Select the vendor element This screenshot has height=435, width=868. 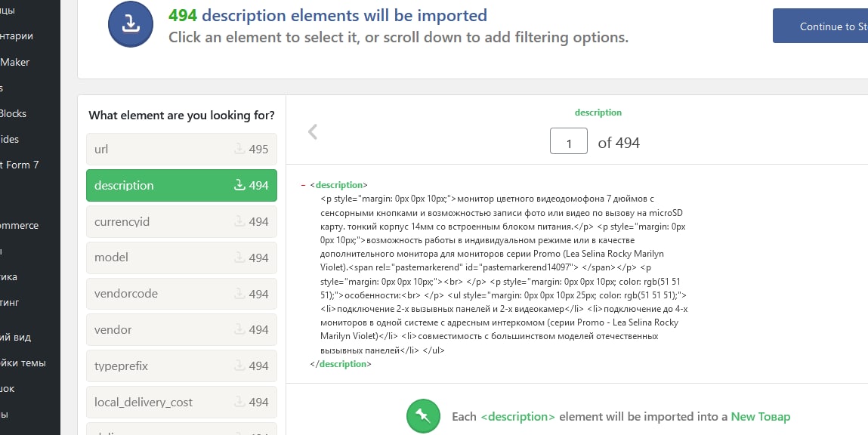pyautogui.click(x=181, y=330)
